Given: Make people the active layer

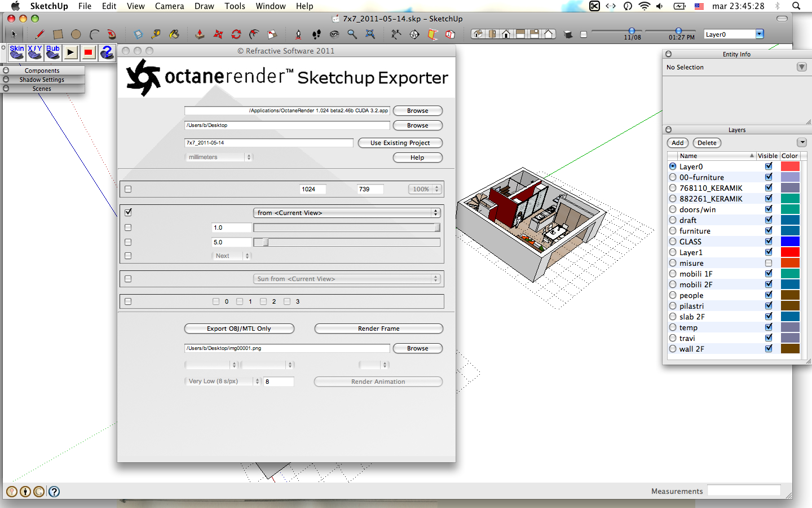Looking at the screenshot, I should pos(673,295).
